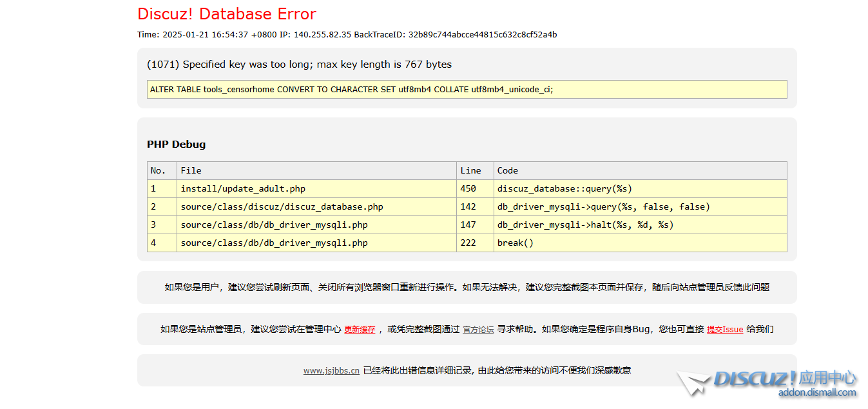868x409 pixels.
Task: Click the discuz_database::query(%s) code cell
Action: [641, 189]
